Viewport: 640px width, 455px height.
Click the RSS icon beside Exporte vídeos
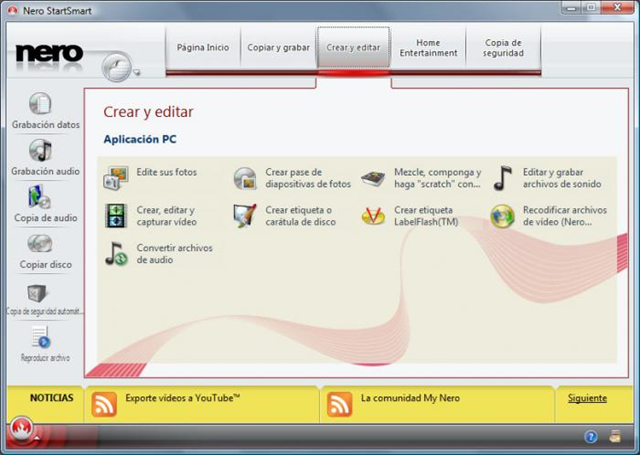(x=104, y=404)
